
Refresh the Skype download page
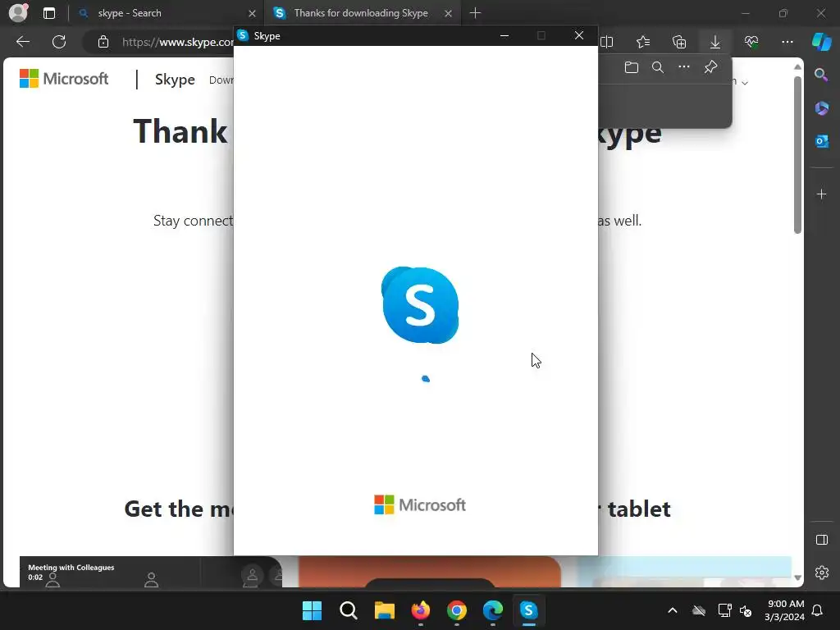point(59,42)
